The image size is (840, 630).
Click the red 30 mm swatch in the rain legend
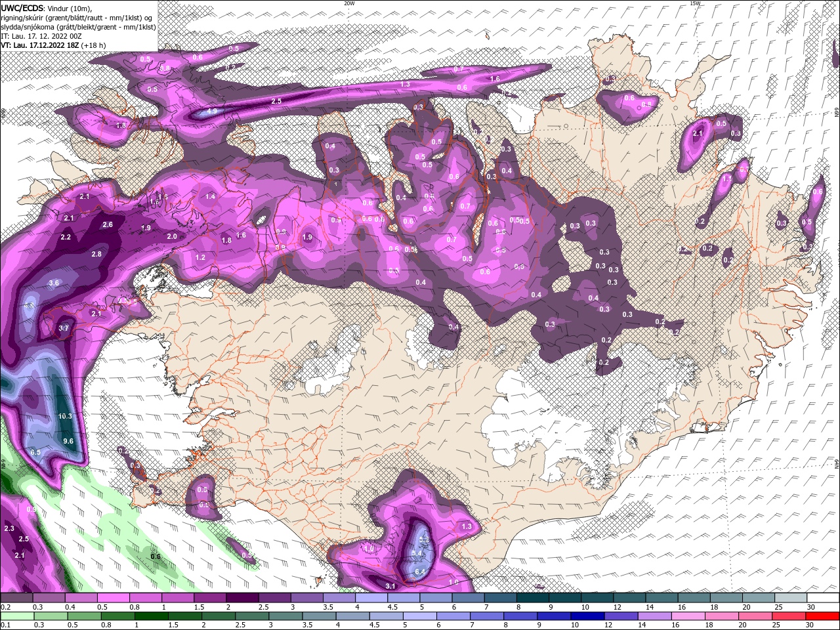point(823,616)
